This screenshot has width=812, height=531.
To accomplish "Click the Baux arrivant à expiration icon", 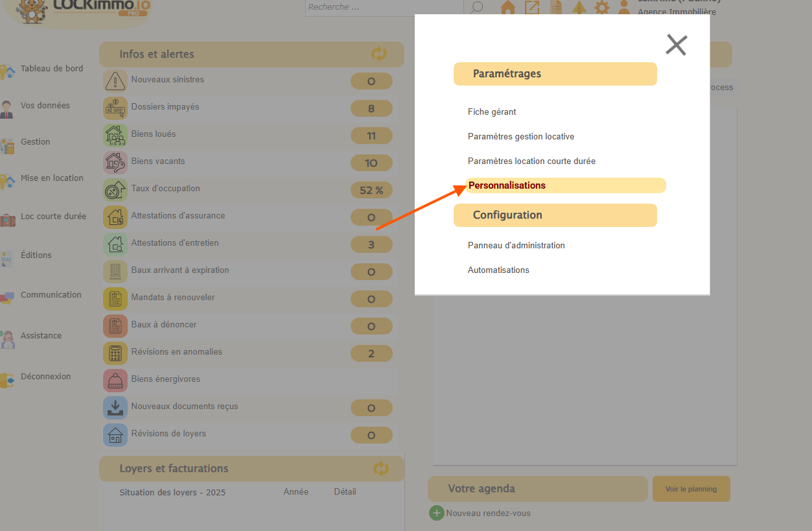I will point(115,272).
